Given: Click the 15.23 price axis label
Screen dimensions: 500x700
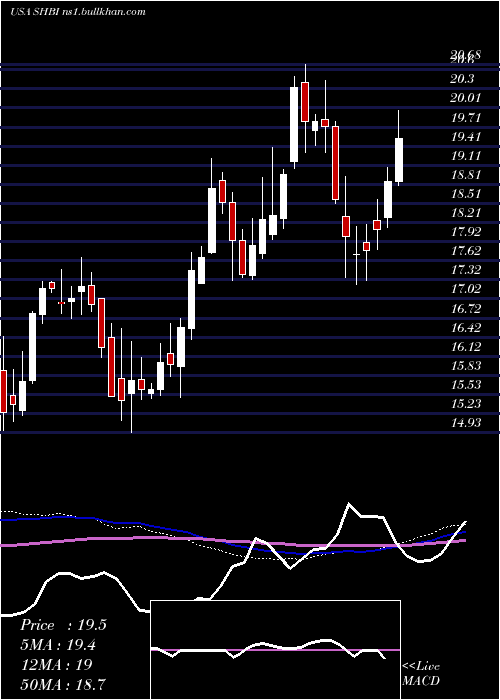Looking at the screenshot, I should (x=466, y=403).
